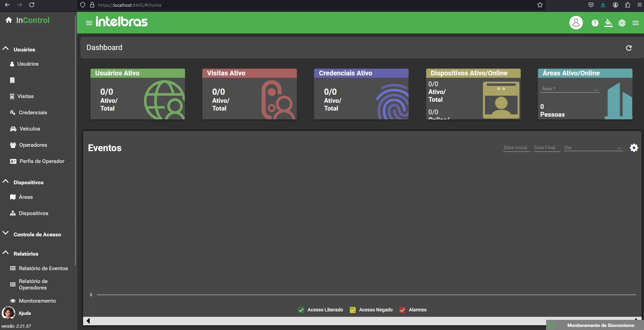
Task: Expand the Controle de Acesso section
Action: click(37, 234)
